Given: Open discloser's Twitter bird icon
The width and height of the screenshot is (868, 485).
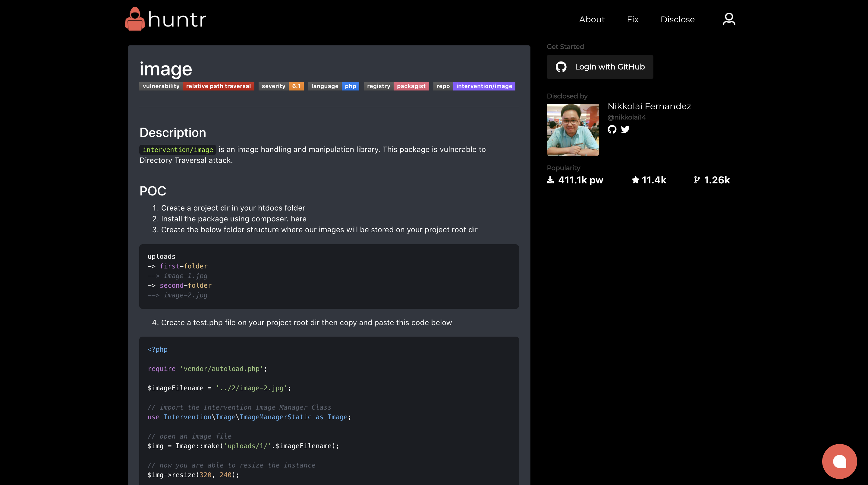Looking at the screenshot, I should click(625, 129).
